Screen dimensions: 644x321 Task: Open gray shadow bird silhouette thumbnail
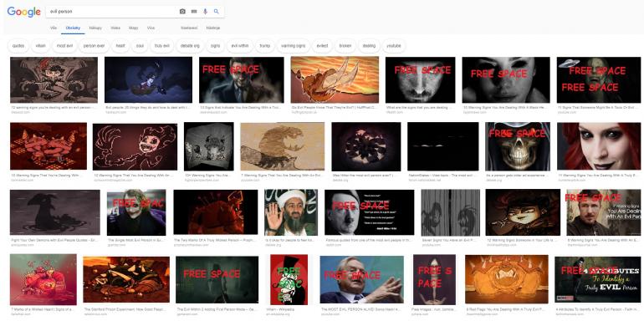(x=55, y=212)
